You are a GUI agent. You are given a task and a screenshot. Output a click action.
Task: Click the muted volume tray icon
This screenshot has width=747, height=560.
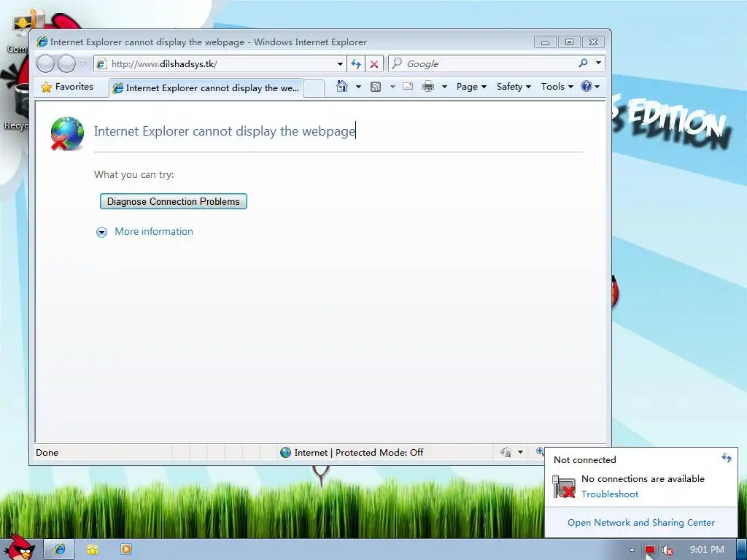click(667, 550)
